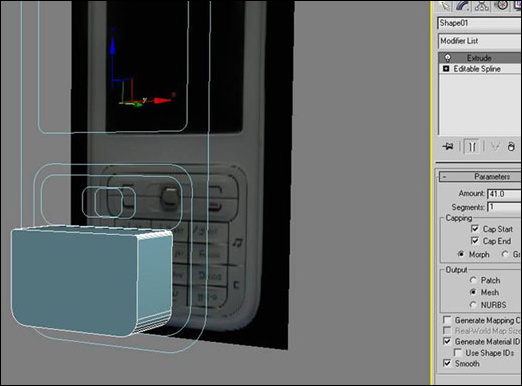This screenshot has width=522, height=386.
Task: Select Mesh output radio button
Action: pos(473,292)
